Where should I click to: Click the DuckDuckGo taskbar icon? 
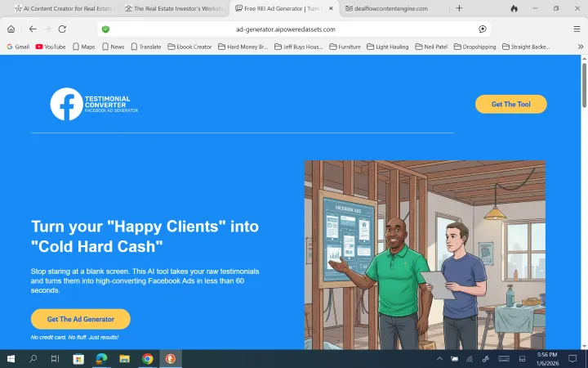point(171,359)
